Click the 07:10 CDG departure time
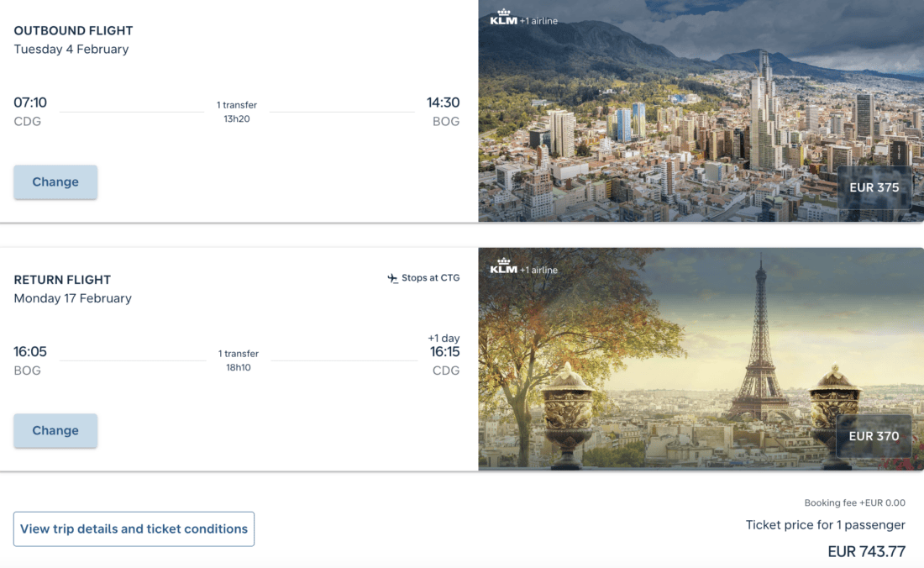The height and width of the screenshot is (568, 924). [x=30, y=103]
